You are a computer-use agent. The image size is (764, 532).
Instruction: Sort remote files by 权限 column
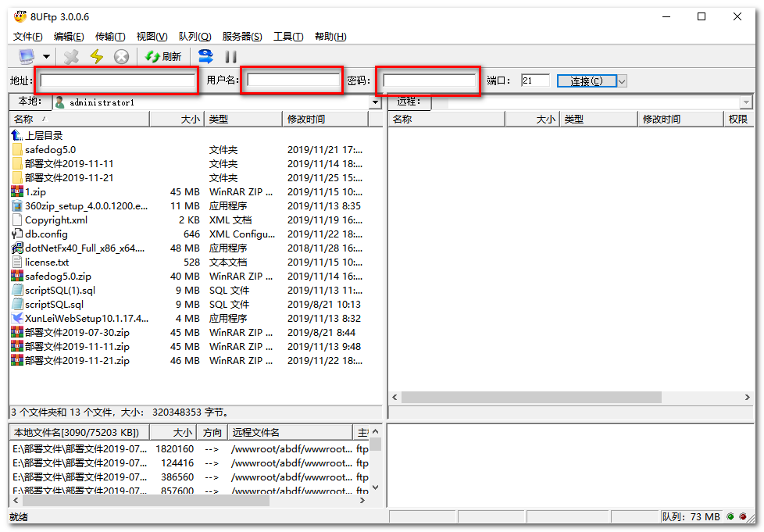coord(738,120)
